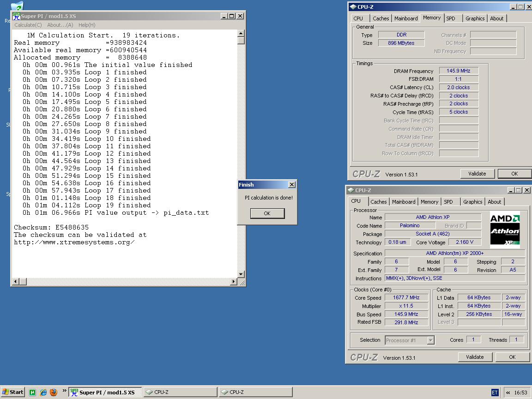Click the lower CPU-Z title bar icon
The height and width of the screenshot is (399, 532).
pos(351,190)
